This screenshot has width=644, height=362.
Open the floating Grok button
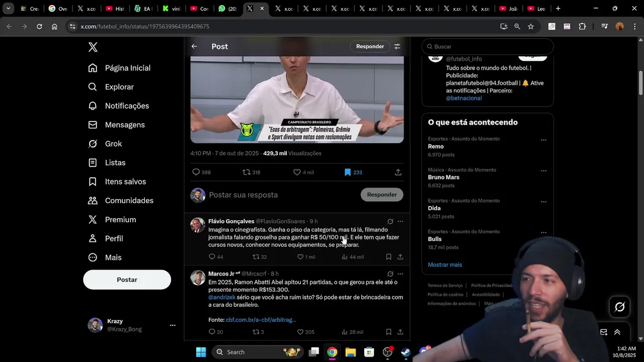(620, 307)
